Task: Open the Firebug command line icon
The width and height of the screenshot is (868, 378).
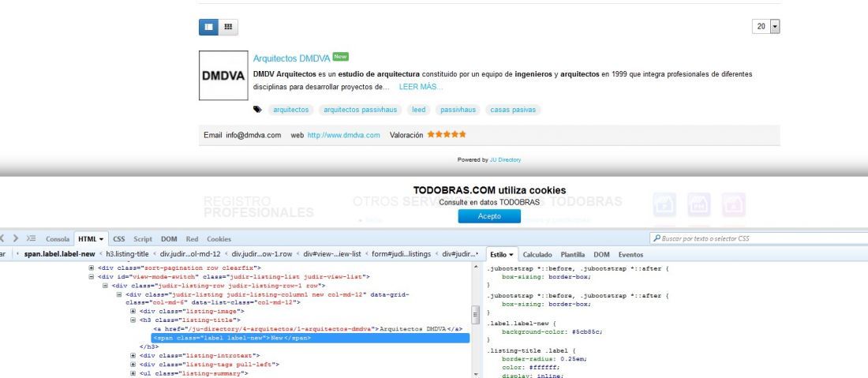Action: pos(31,238)
